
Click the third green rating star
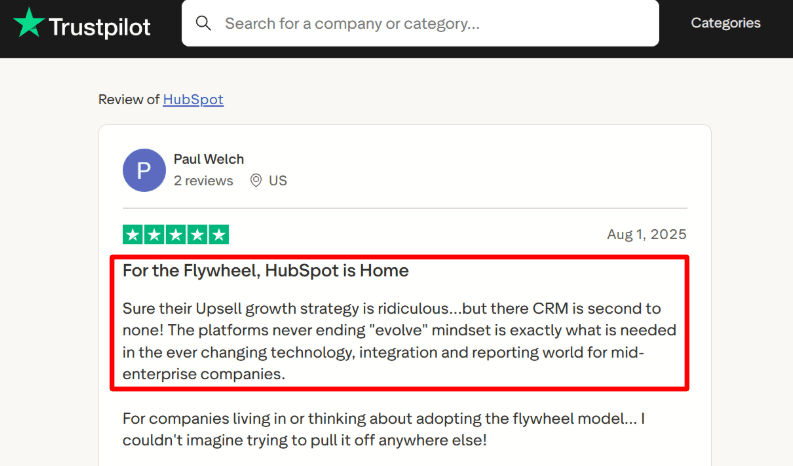176,235
